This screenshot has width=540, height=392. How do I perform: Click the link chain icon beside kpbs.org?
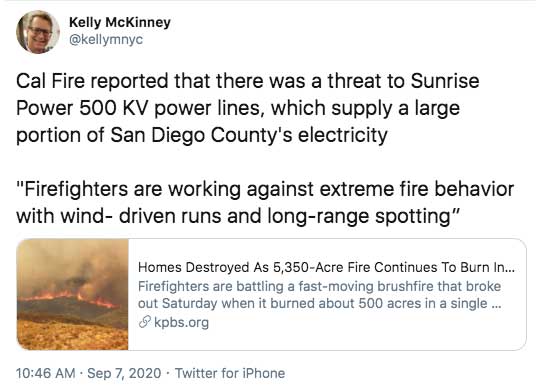click(145, 322)
